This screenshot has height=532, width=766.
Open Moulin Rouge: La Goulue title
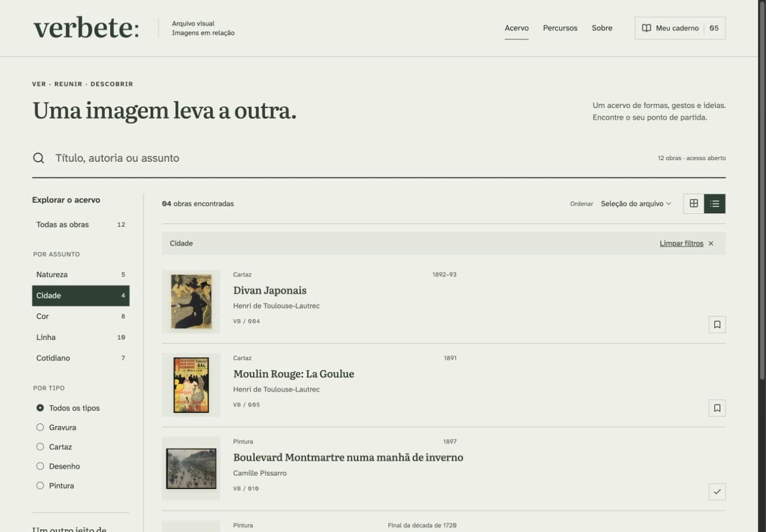pyautogui.click(x=293, y=374)
